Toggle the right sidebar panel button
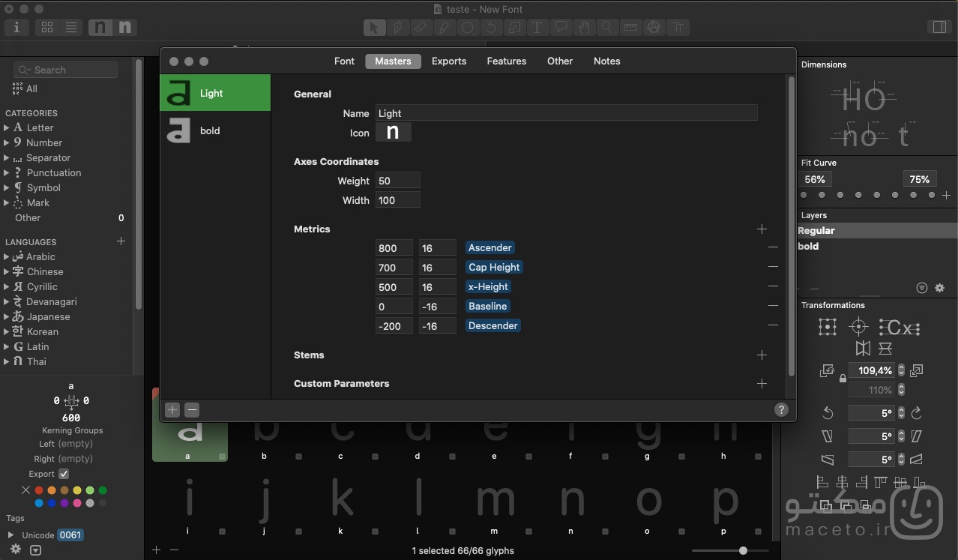Screen dimensions: 958x560 (x=938, y=28)
